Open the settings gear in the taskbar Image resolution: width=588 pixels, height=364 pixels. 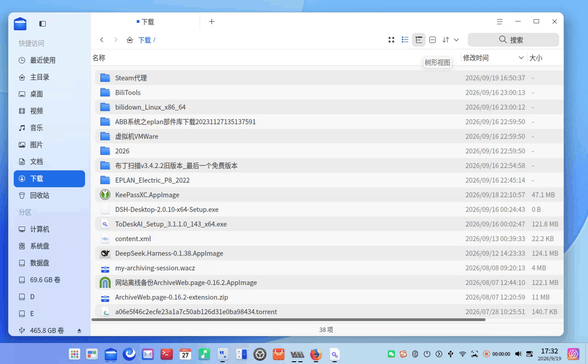(x=260, y=354)
